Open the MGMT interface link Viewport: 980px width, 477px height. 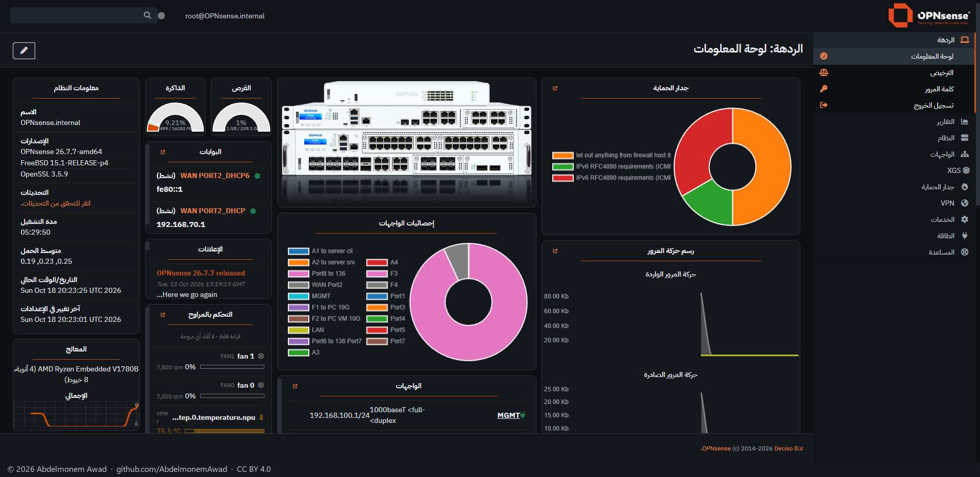[508, 415]
